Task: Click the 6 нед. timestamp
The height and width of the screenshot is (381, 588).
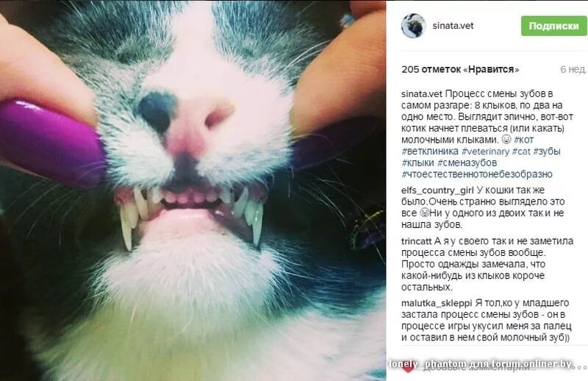Action: [x=573, y=69]
